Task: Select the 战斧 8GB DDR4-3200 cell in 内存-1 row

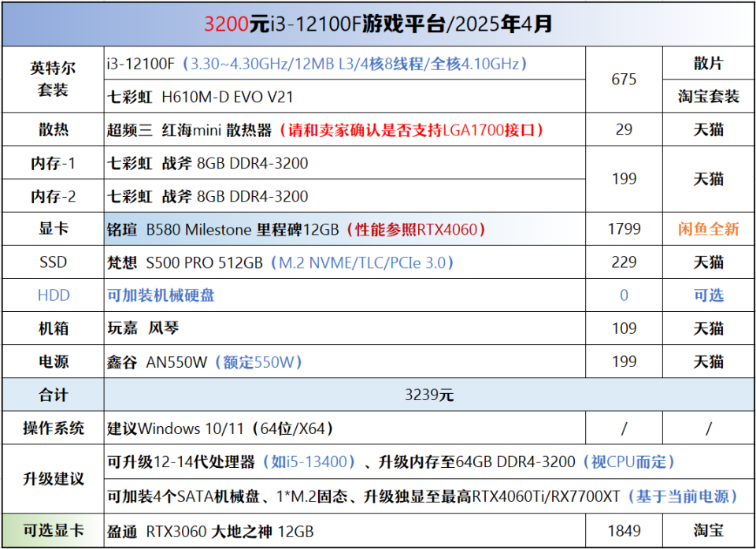Action: coord(345,163)
